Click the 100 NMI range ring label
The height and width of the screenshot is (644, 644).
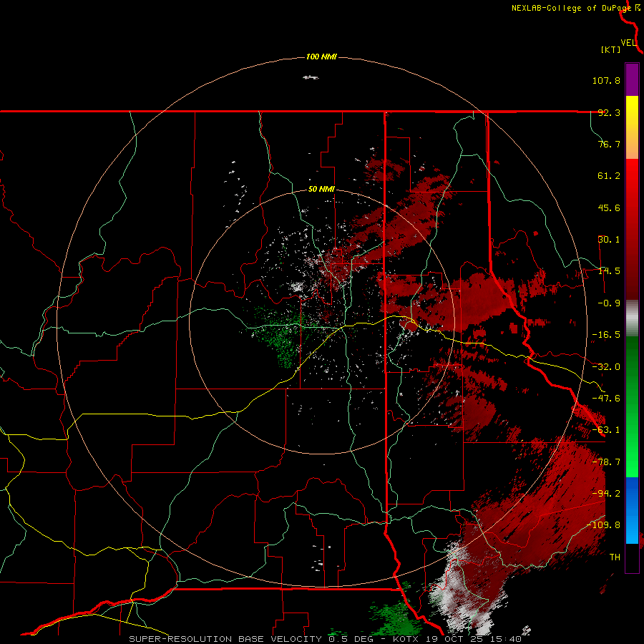tap(321, 57)
